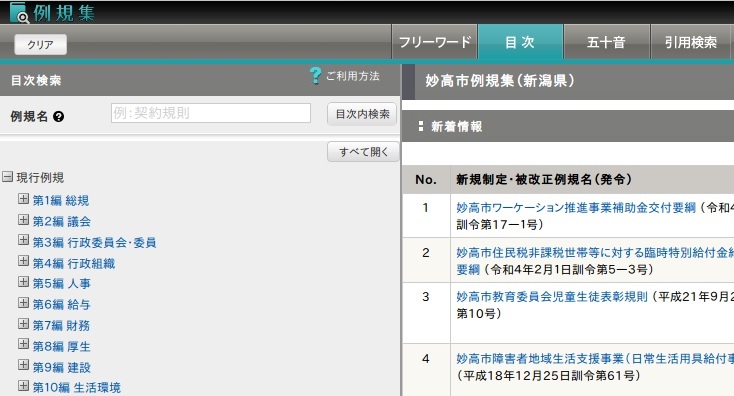The width and height of the screenshot is (734, 396).
Task: Open the ご利用方法 link
Action: pos(353,76)
